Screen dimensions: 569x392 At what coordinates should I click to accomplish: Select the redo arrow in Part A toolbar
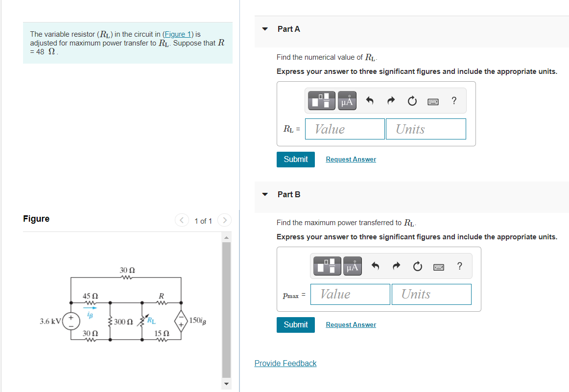391,100
